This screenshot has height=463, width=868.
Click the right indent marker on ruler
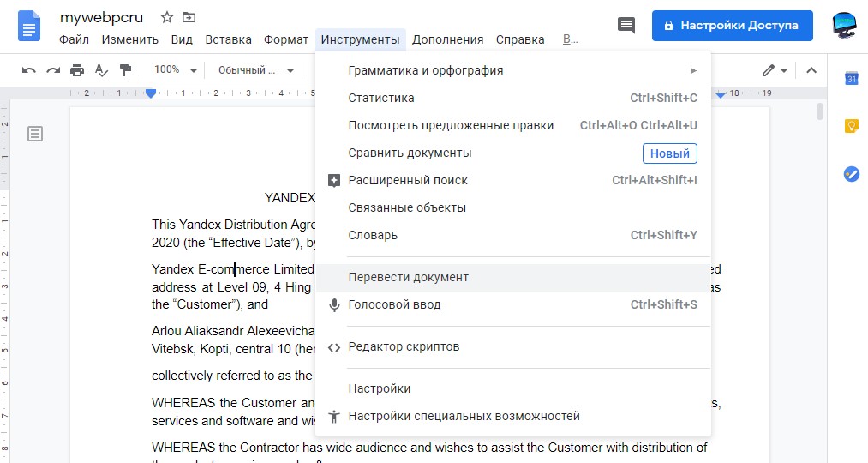[x=721, y=95]
